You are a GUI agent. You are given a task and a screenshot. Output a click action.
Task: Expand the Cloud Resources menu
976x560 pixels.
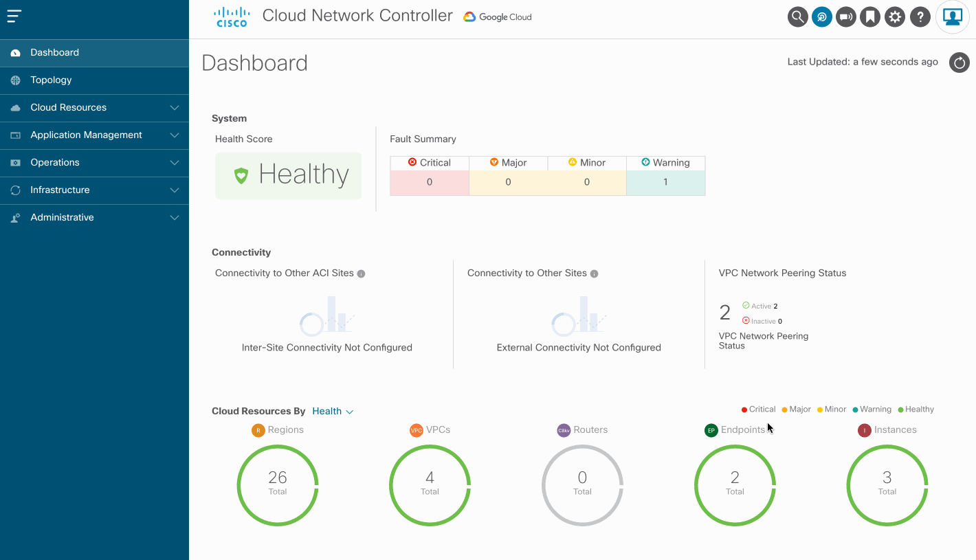click(x=94, y=108)
